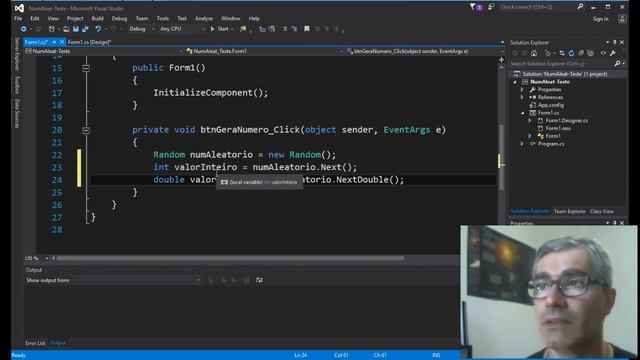Click the Solution Explorer search magnifier icon
The height and width of the screenshot is (360, 640).
tap(617, 64)
